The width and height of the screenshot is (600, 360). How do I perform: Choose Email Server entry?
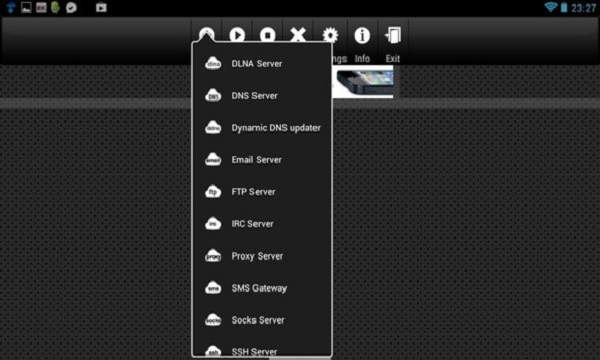pyautogui.click(x=262, y=160)
